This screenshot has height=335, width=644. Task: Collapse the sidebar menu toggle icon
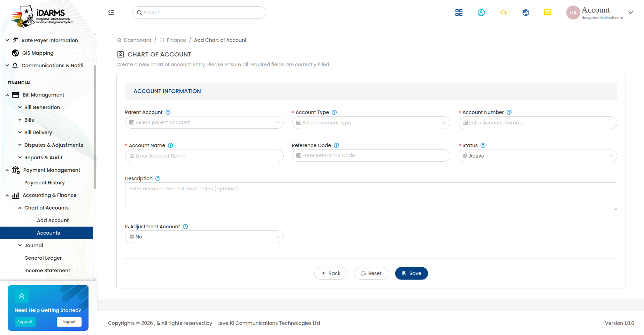[x=111, y=13]
